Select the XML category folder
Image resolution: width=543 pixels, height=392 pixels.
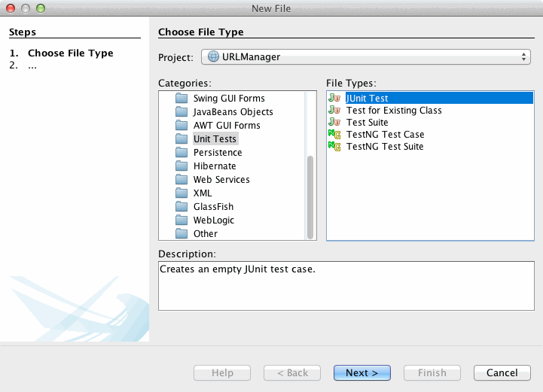click(x=203, y=193)
